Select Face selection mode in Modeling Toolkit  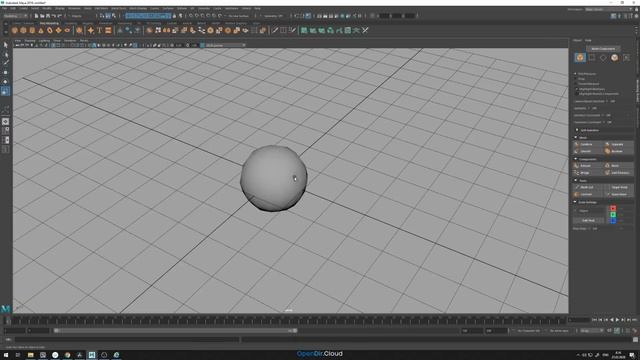(x=614, y=58)
